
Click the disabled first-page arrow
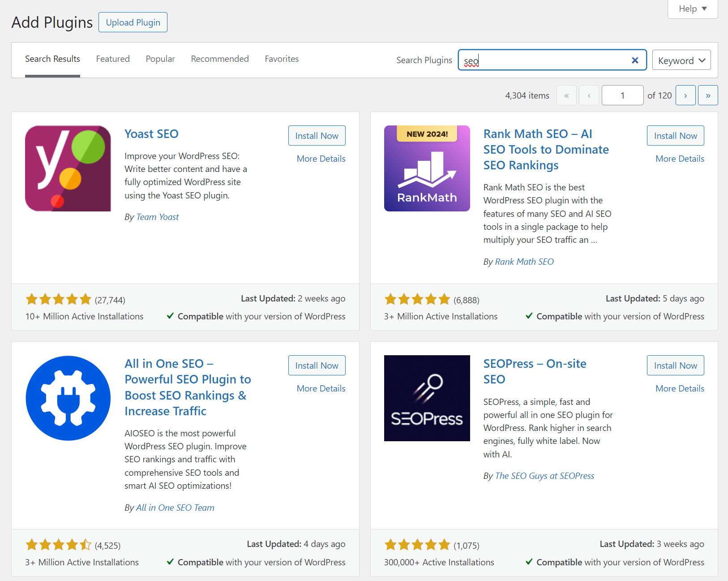(x=566, y=95)
